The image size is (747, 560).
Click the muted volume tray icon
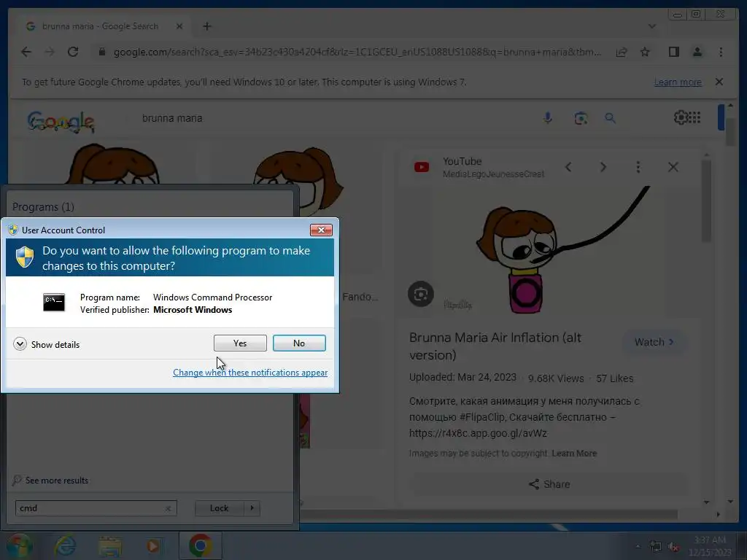(673, 547)
